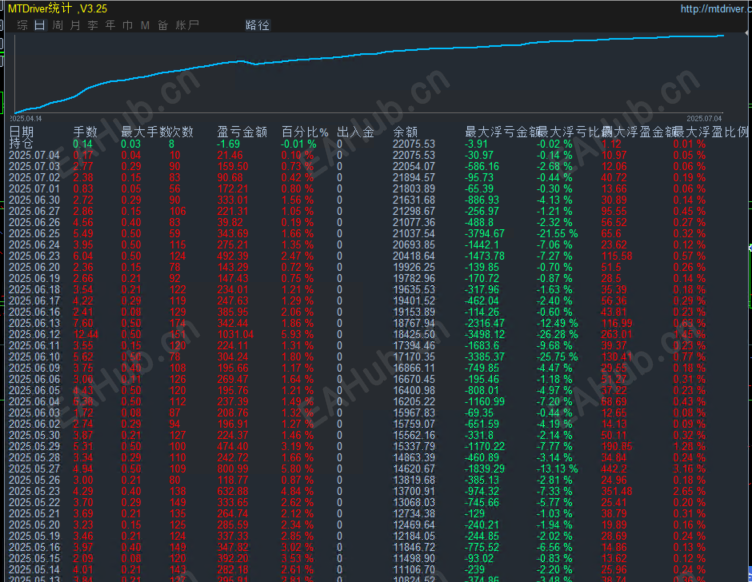752x582 pixels.
Task: Click the 盈亏金额 column header
Action: coord(242,132)
